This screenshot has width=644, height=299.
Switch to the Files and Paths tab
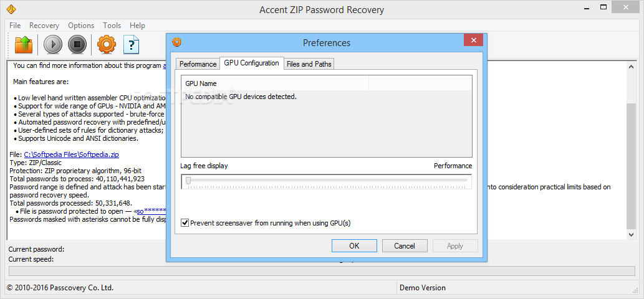[309, 64]
